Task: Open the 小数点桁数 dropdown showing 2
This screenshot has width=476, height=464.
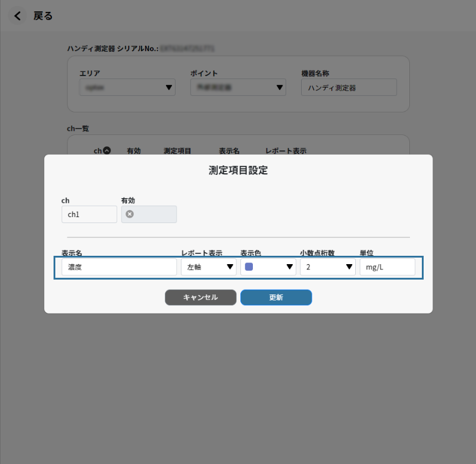Action: point(328,267)
